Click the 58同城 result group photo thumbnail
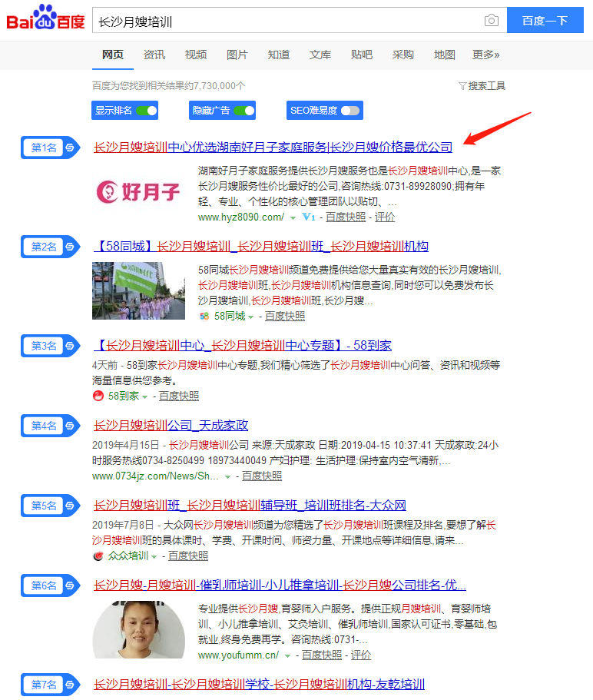The height and width of the screenshot is (700, 593). click(138, 290)
